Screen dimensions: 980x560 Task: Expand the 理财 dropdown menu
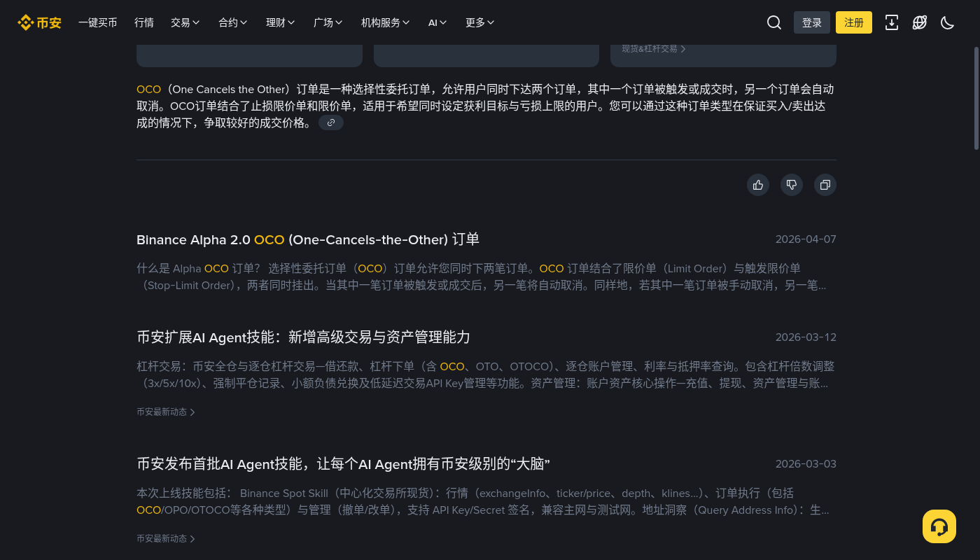point(281,22)
